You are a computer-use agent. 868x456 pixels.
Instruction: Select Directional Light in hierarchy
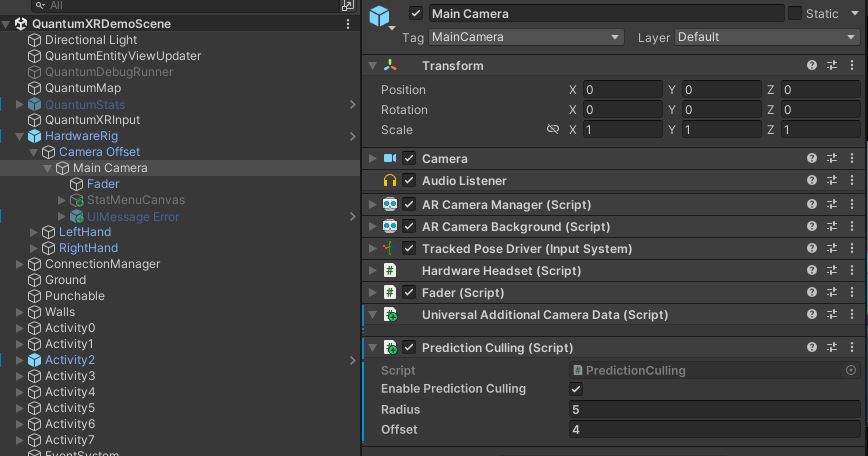[x=91, y=40]
